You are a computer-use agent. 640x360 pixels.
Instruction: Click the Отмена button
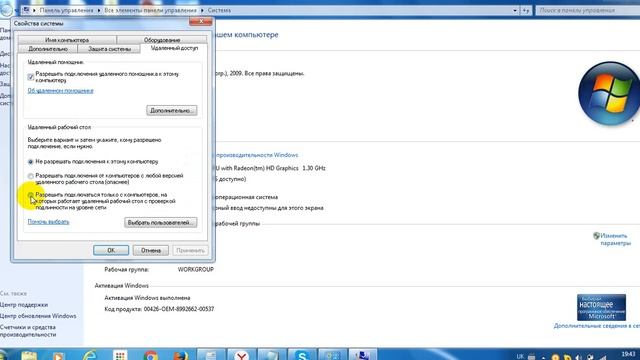(151, 250)
